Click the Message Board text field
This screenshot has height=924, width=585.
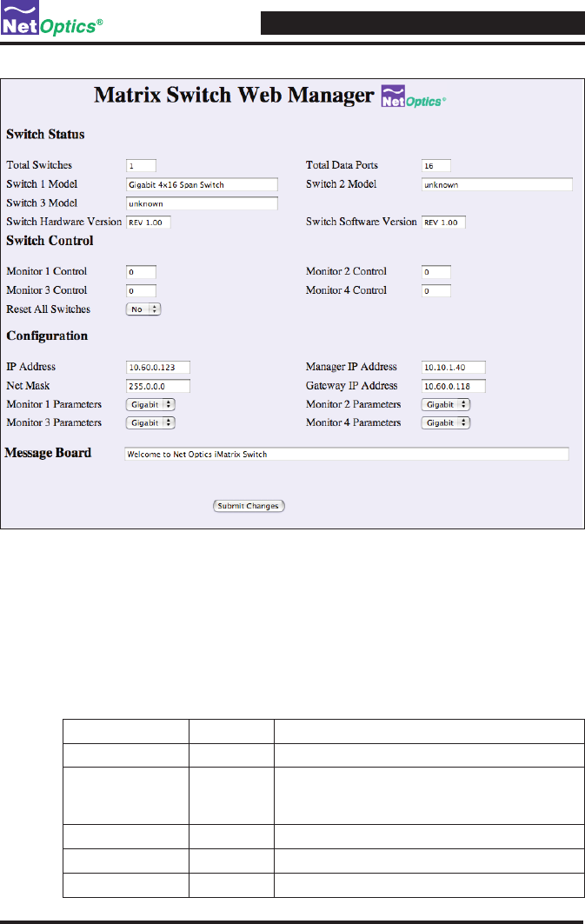(x=347, y=454)
